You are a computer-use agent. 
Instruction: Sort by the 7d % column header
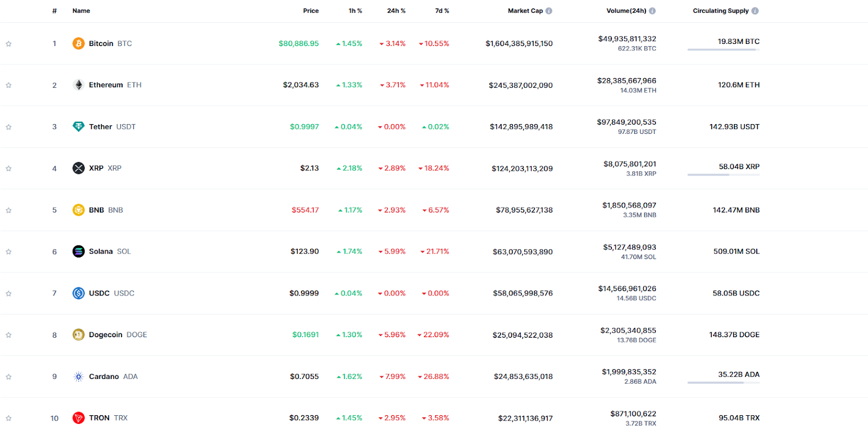coord(442,11)
